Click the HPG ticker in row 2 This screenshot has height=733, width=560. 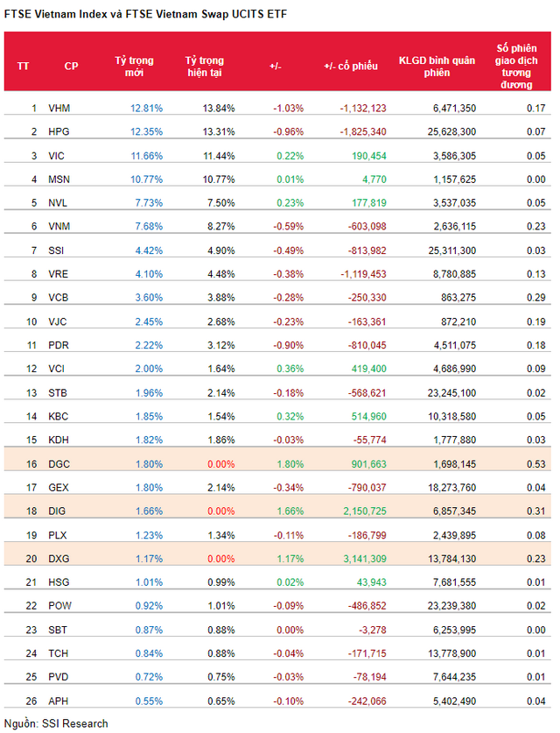tap(59, 132)
